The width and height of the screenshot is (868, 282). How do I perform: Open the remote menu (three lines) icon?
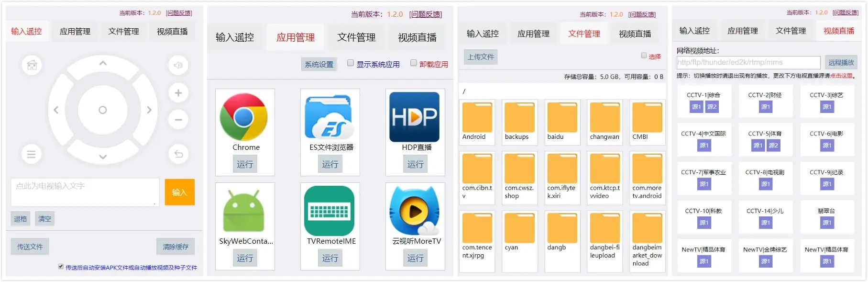tap(31, 154)
